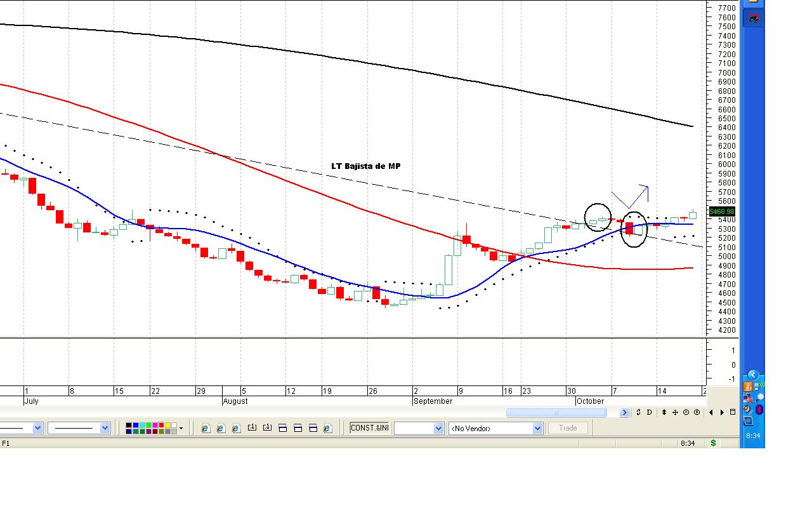Click the third blue window layout icon
The image size is (812, 508).
click(x=313, y=428)
